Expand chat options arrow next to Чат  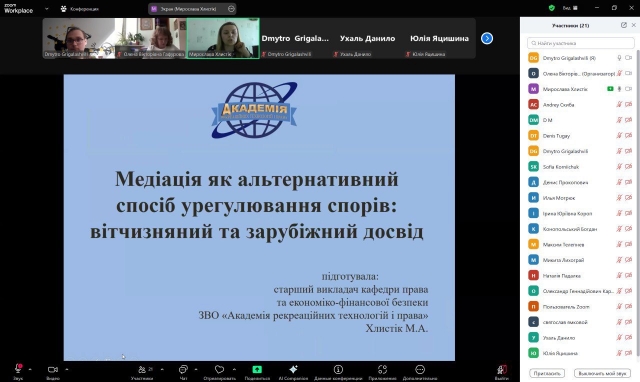196,369
